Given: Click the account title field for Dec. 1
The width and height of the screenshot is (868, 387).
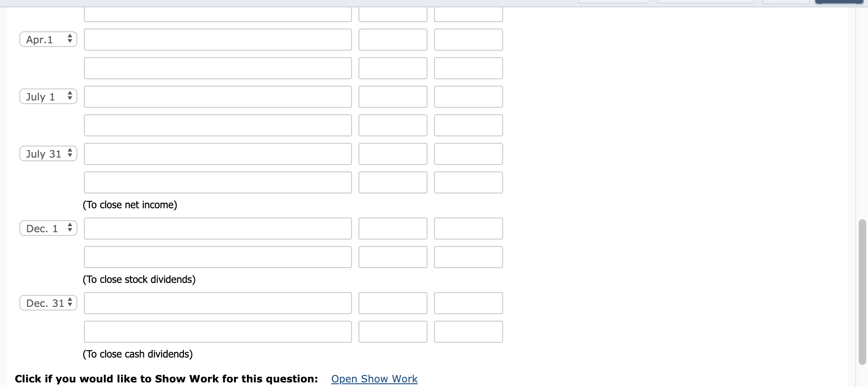Looking at the screenshot, I should 217,228.
